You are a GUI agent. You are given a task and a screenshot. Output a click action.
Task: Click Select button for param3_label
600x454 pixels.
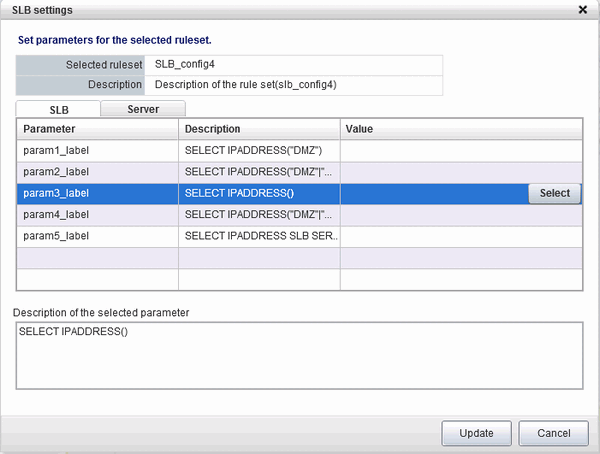pos(554,193)
